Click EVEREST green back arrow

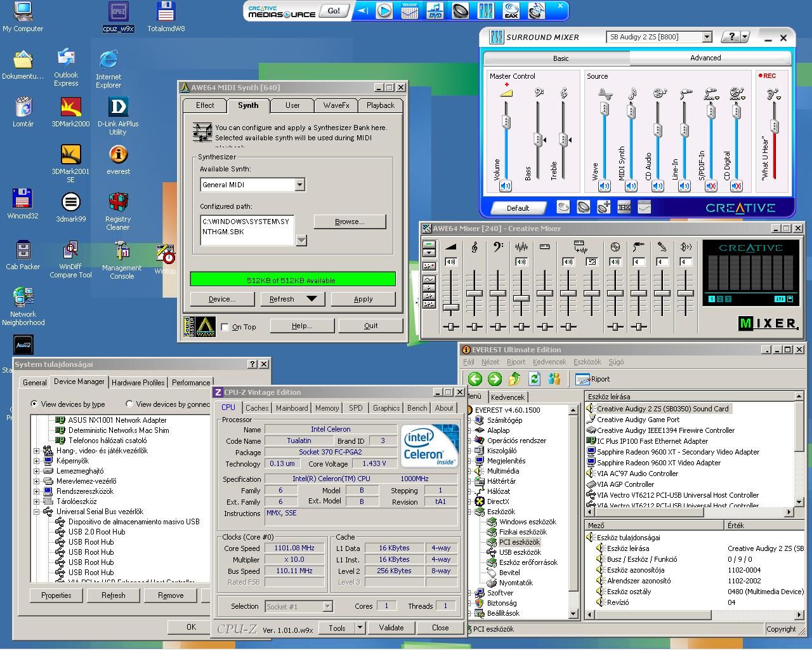tap(475, 379)
